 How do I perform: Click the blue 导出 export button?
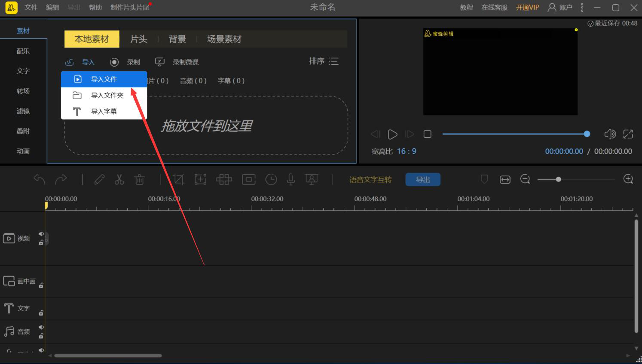[x=423, y=179]
